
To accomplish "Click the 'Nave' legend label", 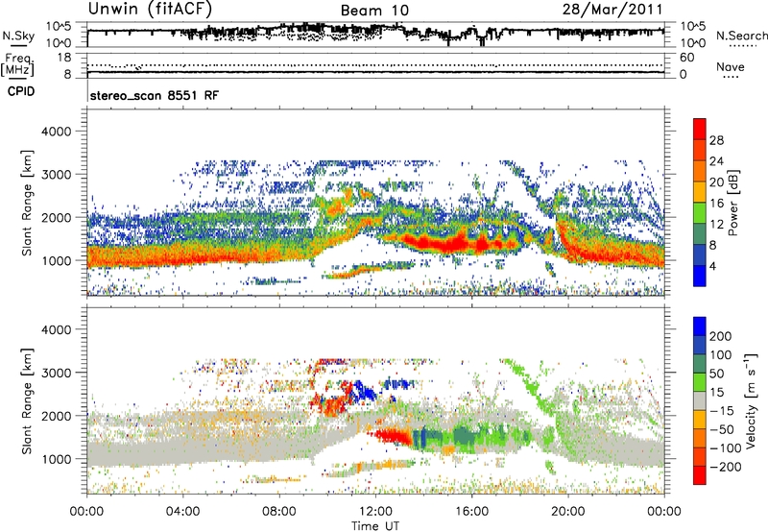I will pyautogui.click(x=731, y=66).
